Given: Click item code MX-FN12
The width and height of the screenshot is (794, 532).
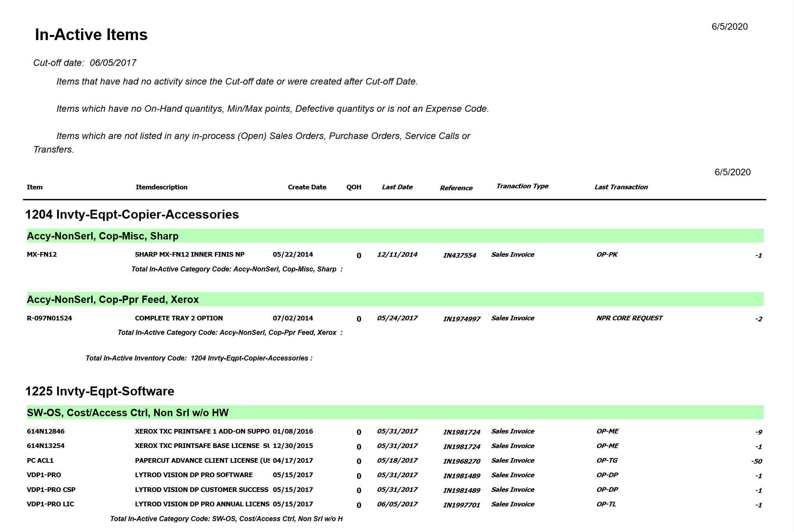Looking at the screenshot, I should (42, 254).
